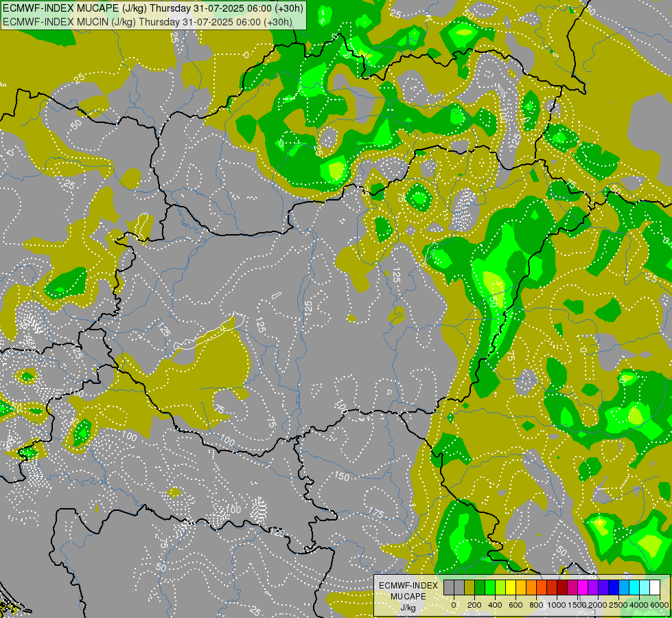The image size is (672, 618).
Task: Select the pure yellow legend swatch
Action: tap(511, 587)
